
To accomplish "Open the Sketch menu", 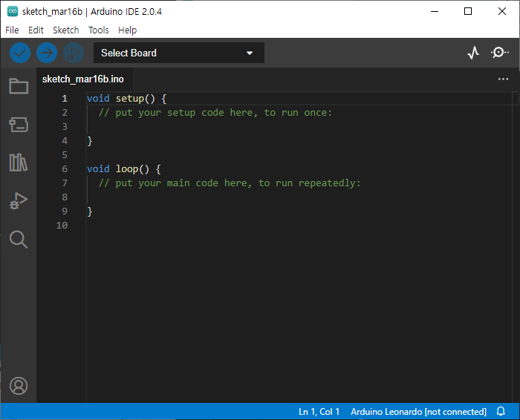I will coord(65,30).
